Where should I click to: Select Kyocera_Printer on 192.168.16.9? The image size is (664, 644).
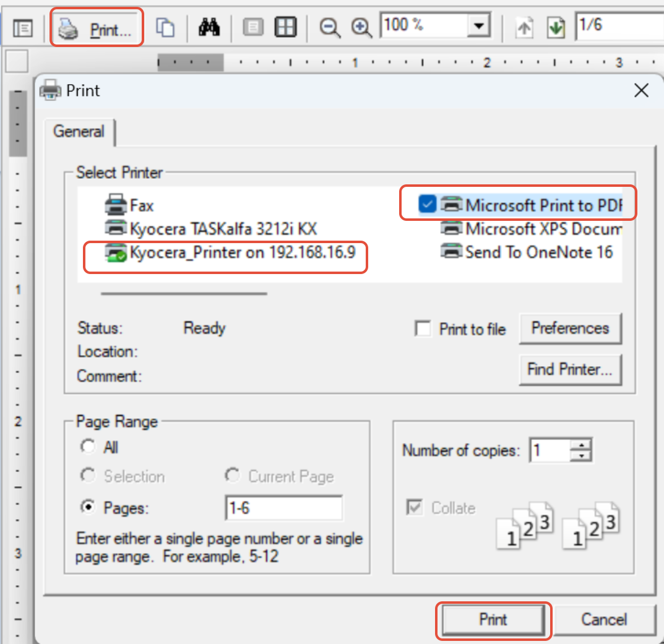230,253
